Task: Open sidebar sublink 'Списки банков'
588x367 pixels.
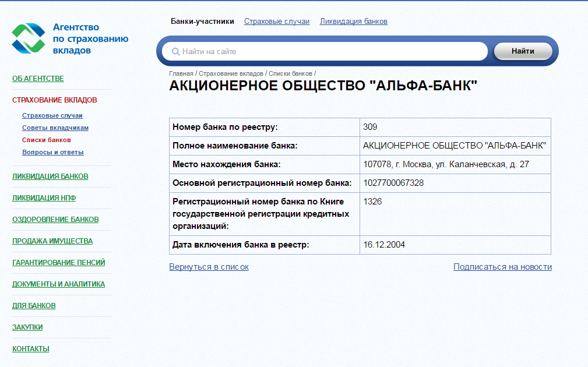Action: coord(47,140)
